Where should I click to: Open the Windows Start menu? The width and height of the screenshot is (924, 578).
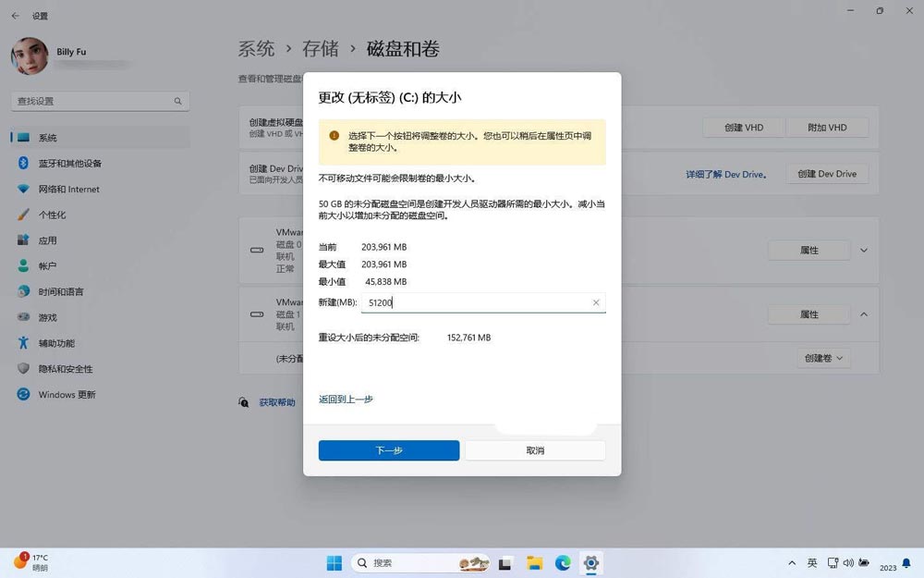(x=334, y=563)
